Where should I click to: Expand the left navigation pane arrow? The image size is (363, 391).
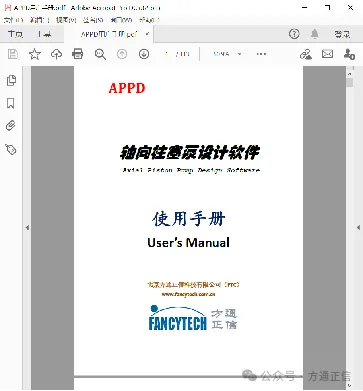pos(27,228)
